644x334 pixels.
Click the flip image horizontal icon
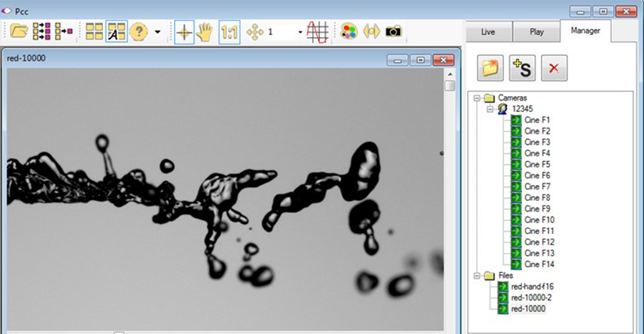tap(371, 32)
